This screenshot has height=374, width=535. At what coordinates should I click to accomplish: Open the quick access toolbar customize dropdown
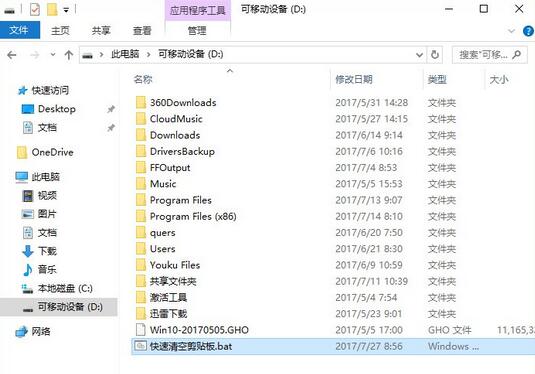(66, 10)
